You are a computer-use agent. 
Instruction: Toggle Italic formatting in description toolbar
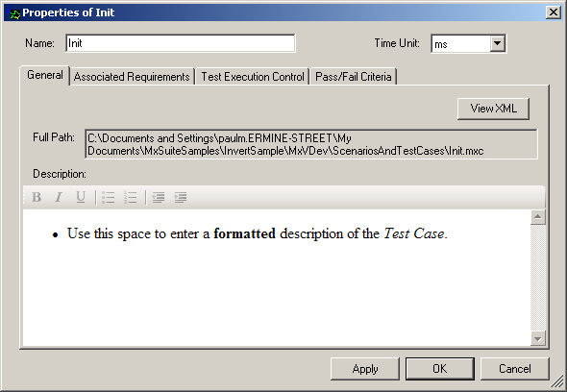(x=59, y=198)
